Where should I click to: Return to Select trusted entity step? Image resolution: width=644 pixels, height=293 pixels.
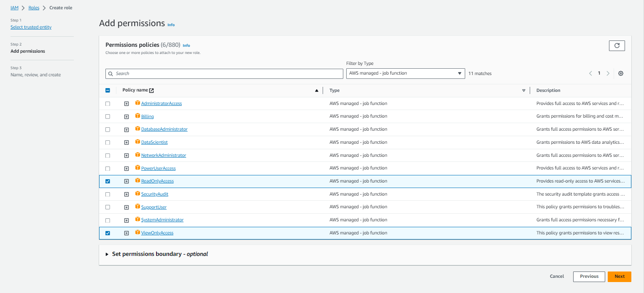point(31,27)
